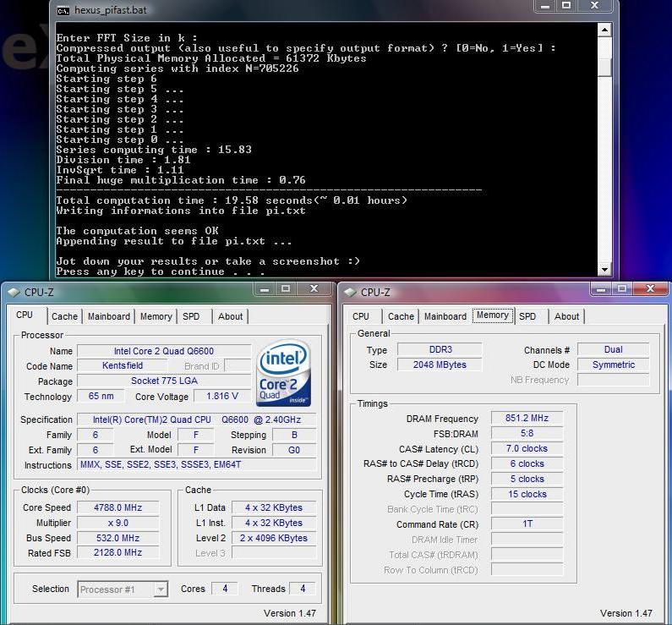Screen dimensions: 672x625
Task: Click the Code Name value Kentsfield
Action: point(122,365)
